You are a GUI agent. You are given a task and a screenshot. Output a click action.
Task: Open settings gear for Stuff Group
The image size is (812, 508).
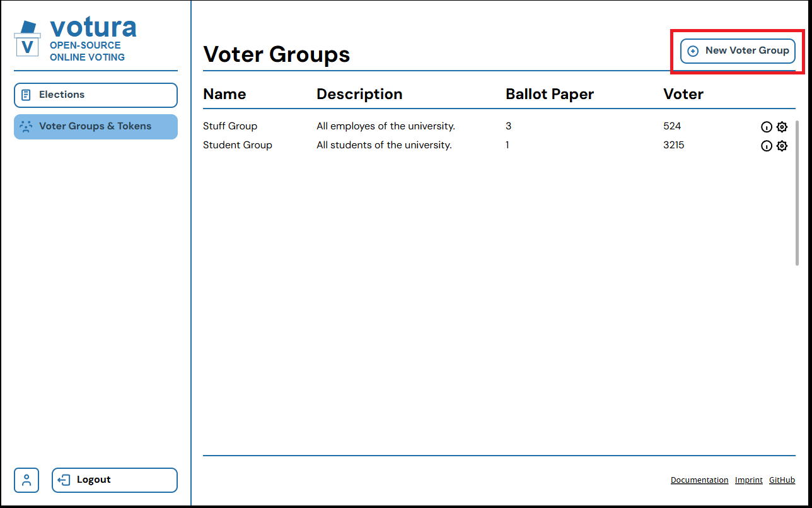click(x=782, y=127)
